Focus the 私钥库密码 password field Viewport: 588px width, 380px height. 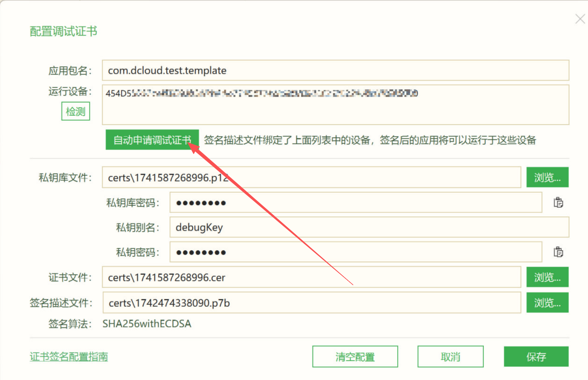[x=355, y=203]
